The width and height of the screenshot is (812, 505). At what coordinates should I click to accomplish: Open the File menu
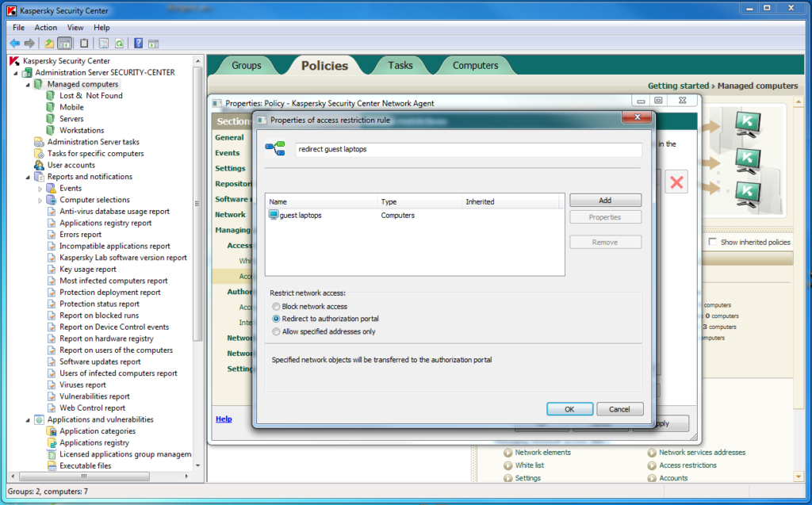pyautogui.click(x=19, y=28)
